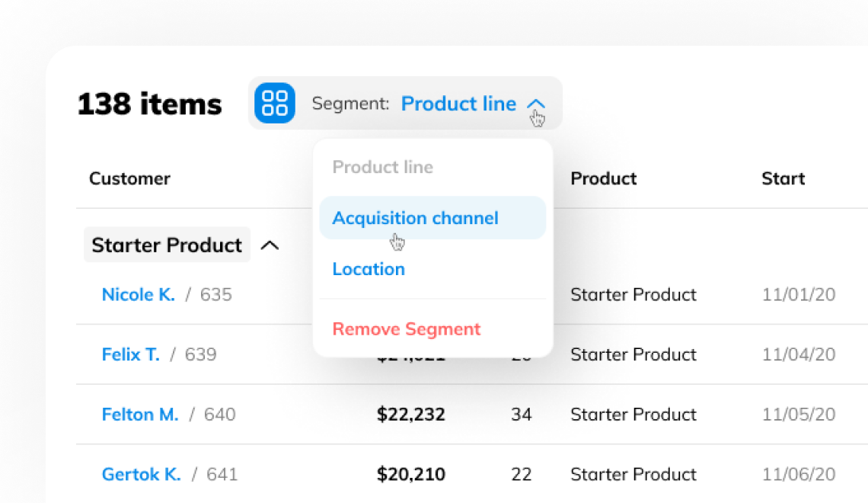Click the 11/06/20 start date entry

click(799, 474)
